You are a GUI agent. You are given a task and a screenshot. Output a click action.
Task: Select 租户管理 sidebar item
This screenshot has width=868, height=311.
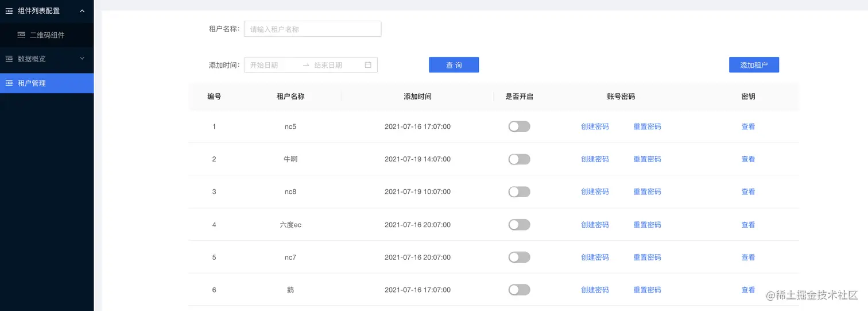46,83
